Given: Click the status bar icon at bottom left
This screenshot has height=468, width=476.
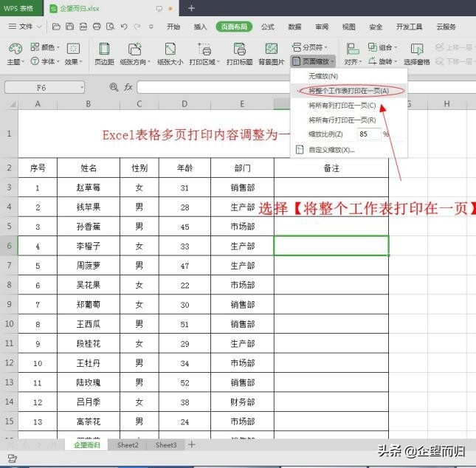Looking at the screenshot, I should point(12,458).
